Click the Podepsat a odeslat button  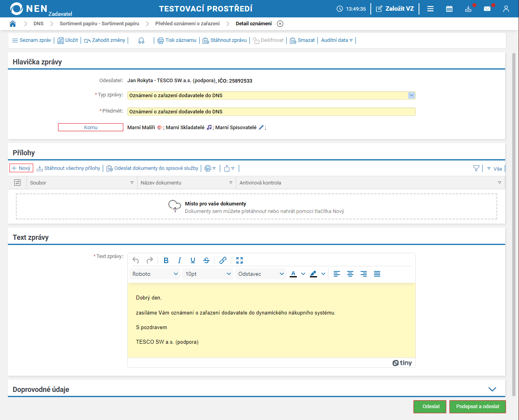(477, 407)
